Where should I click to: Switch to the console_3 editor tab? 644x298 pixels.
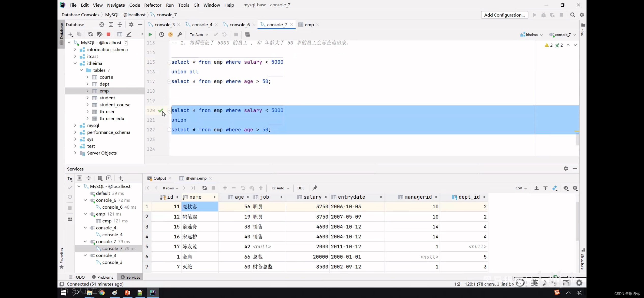click(164, 24)
